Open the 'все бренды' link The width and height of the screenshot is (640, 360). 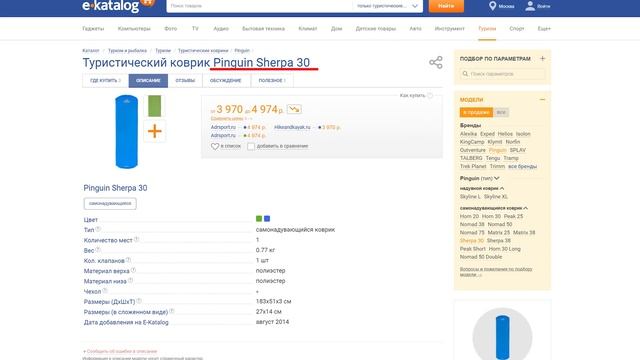coord(522,166)
